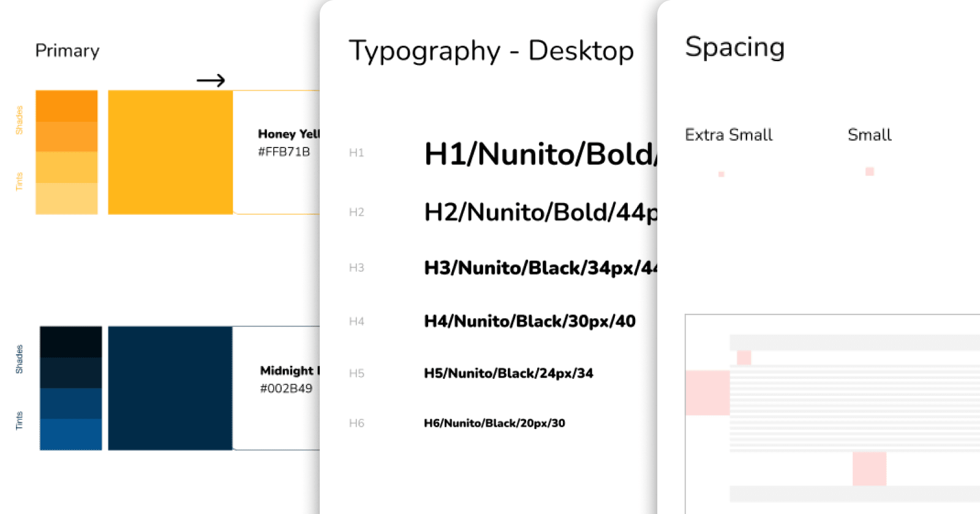Click the Small spacing label
980x514 pixels.
click(x=870, y=135)
